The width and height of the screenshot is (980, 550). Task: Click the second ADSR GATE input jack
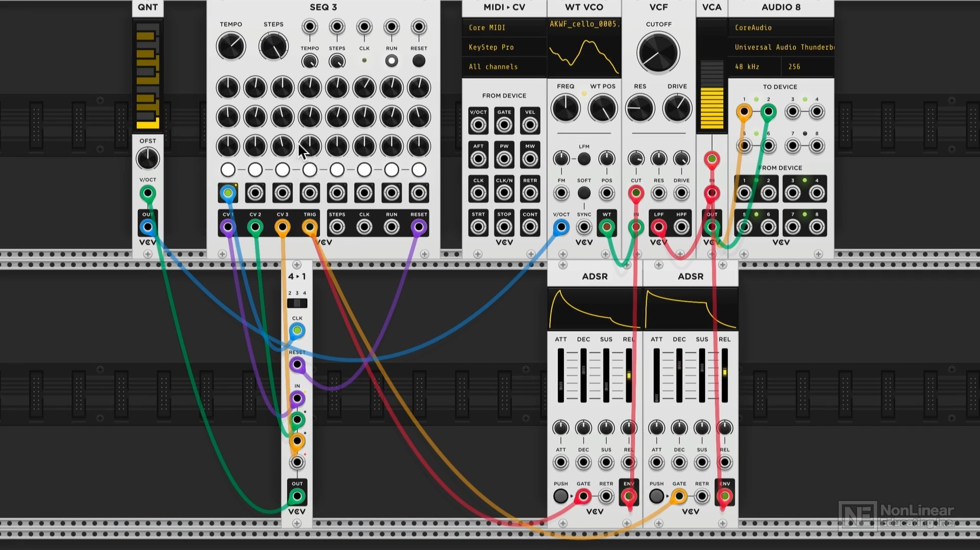679,496
